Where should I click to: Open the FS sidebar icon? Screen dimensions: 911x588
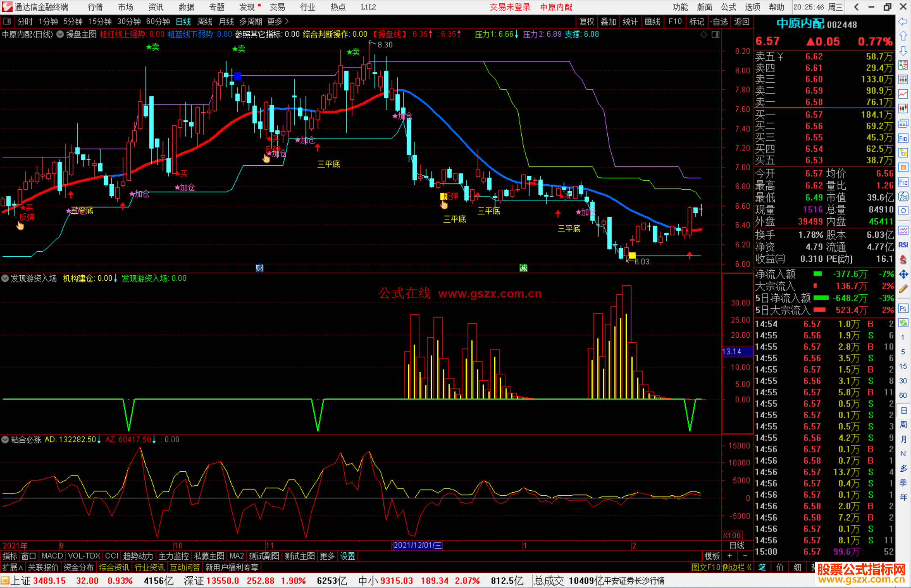[903, 308]
